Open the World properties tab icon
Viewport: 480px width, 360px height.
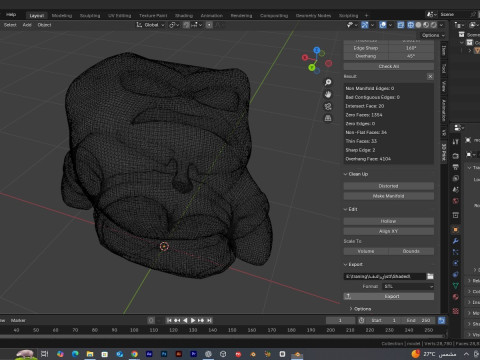pos(455,201)
